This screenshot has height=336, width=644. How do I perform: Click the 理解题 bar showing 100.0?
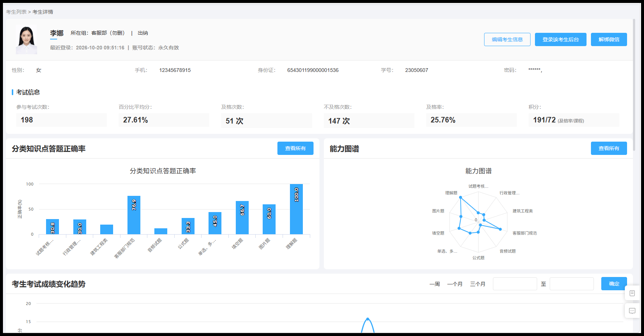296,209
